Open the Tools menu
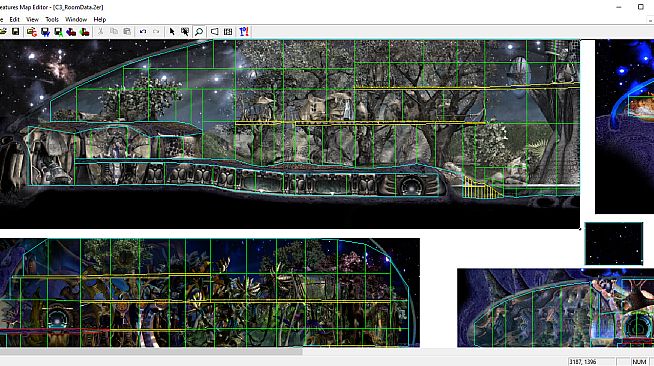Screen dimensions: 654x366 click(x=52, y=20)
